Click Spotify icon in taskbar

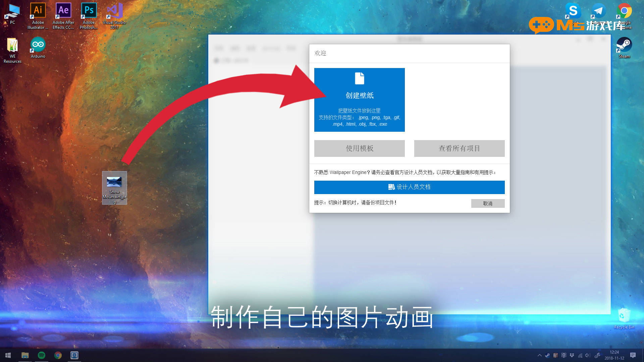point(41,355)
